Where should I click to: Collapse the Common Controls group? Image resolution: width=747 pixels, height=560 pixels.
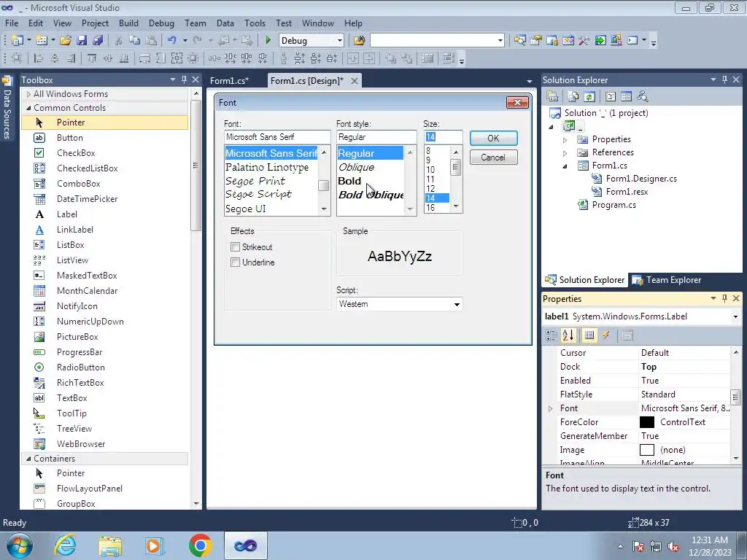coord(28,108)
